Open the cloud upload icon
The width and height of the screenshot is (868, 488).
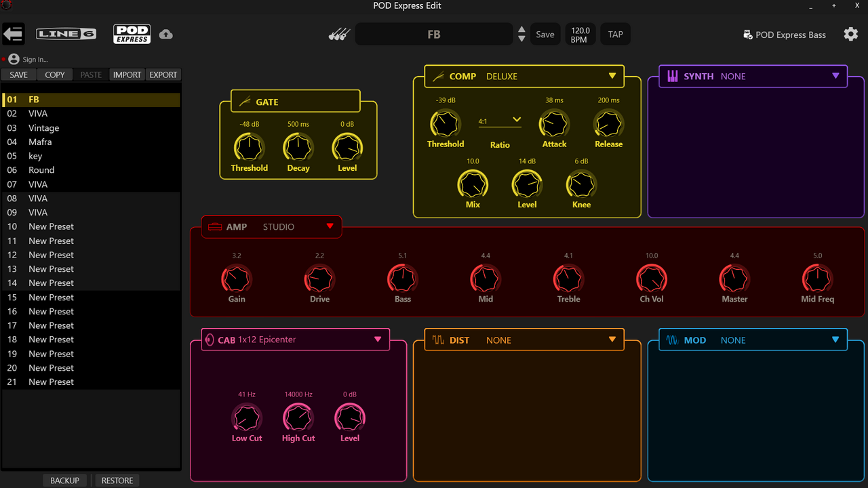pos(166,34)
